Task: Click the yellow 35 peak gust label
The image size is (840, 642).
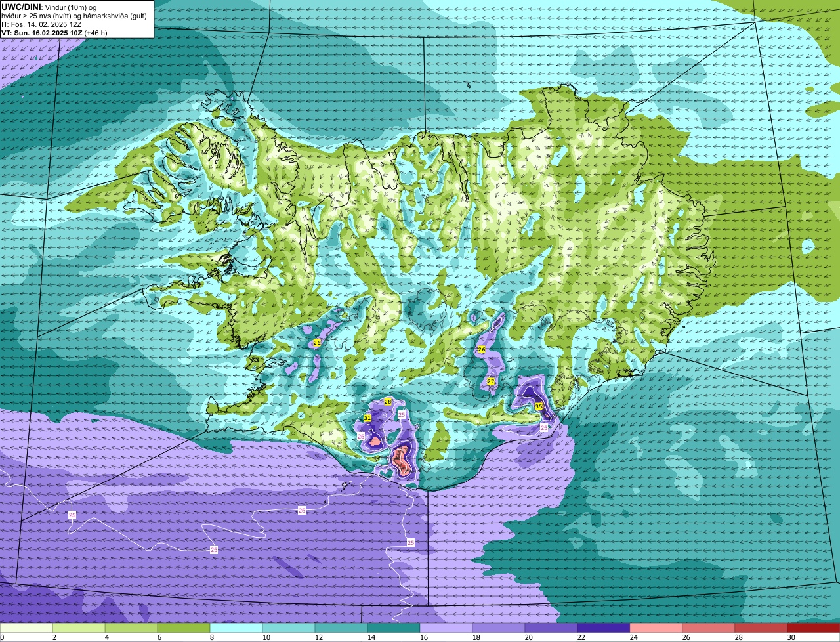Action: point(539,406)
